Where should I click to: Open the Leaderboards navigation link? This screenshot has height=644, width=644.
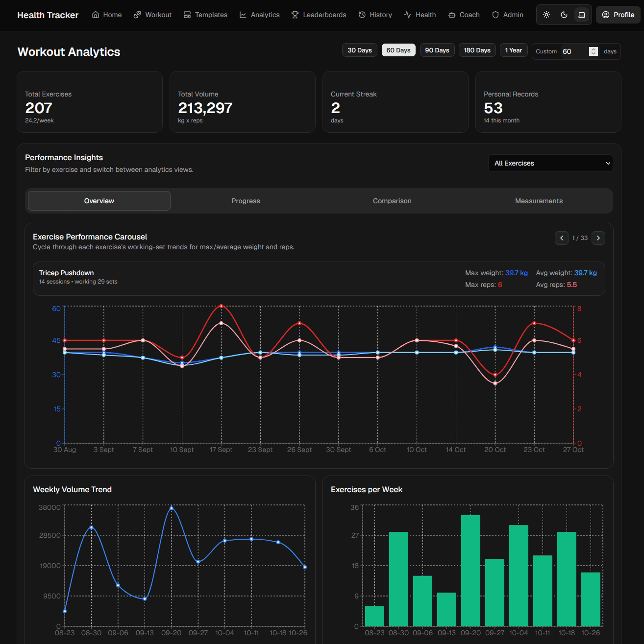[319, 15]
